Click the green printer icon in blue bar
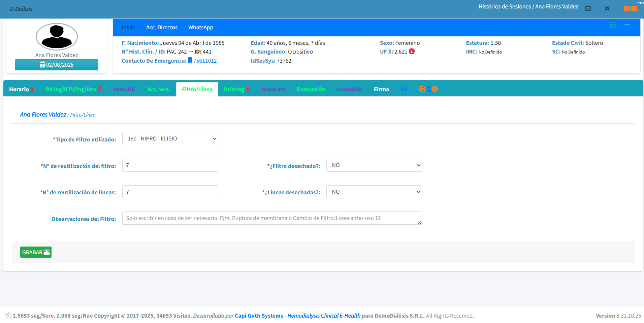 pos(613,25)
